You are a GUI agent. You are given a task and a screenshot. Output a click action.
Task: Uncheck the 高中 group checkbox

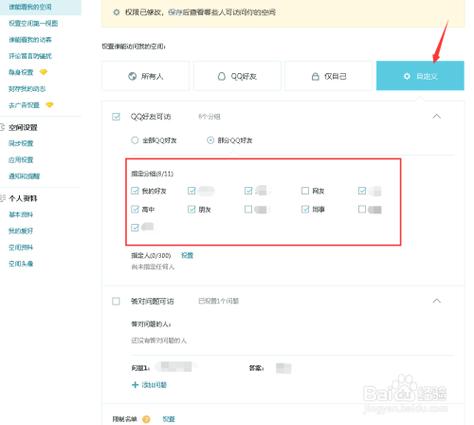point(135,209)
